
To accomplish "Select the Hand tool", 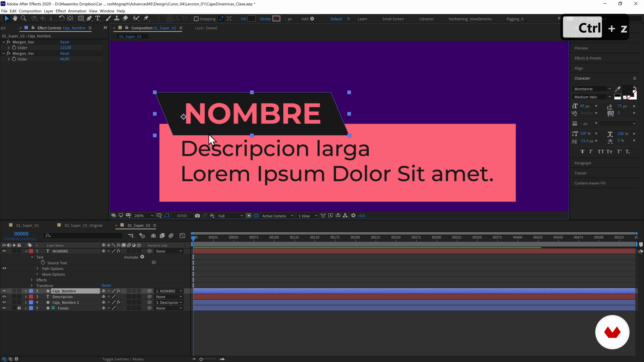I will pyautogui.click(x=15, y=18).
